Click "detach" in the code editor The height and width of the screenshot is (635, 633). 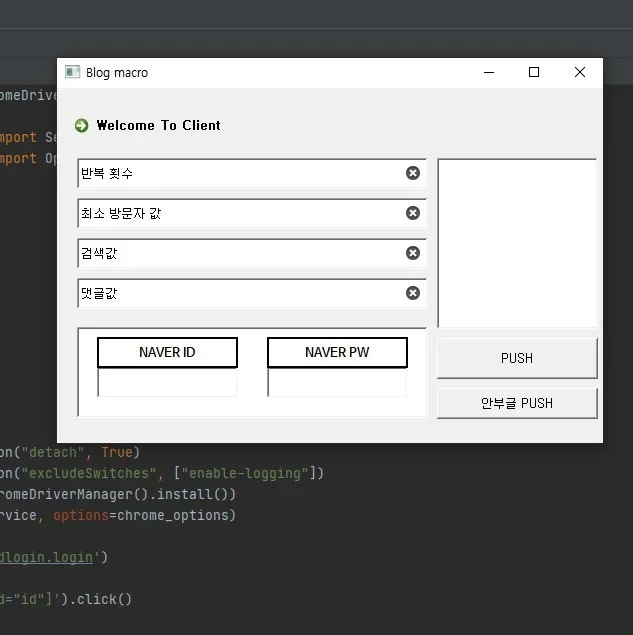tap(53, 452)
